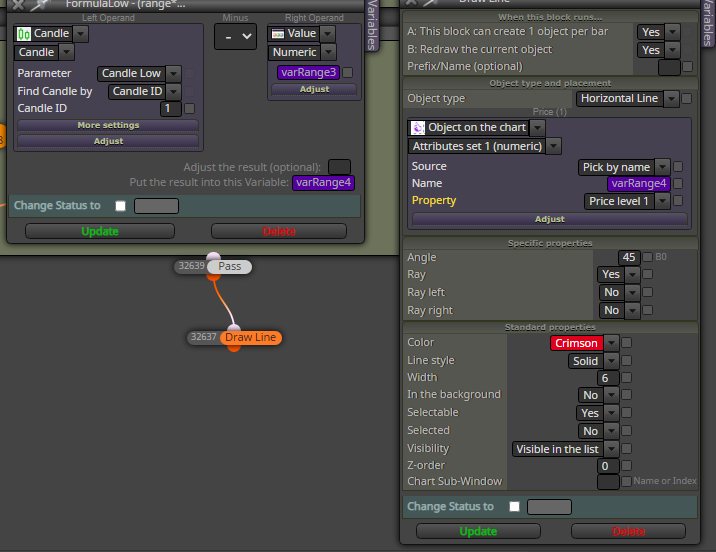
Task: Toggle the B0 checkbox next to Angle
Action: [648, 257]
